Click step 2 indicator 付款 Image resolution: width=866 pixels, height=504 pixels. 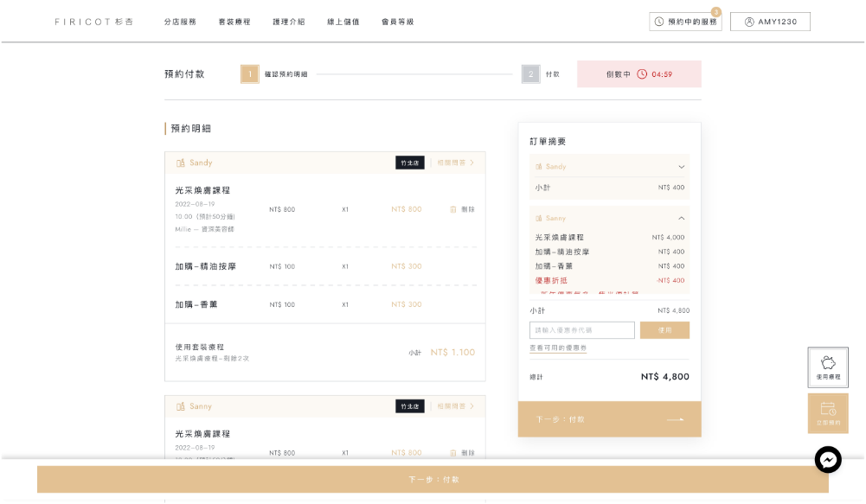[540, 74]
